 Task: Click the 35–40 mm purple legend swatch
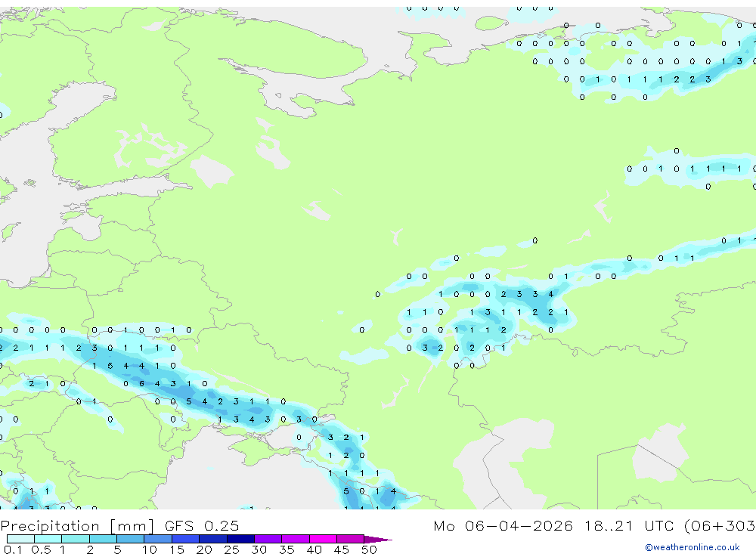click(x=296, y=539)
